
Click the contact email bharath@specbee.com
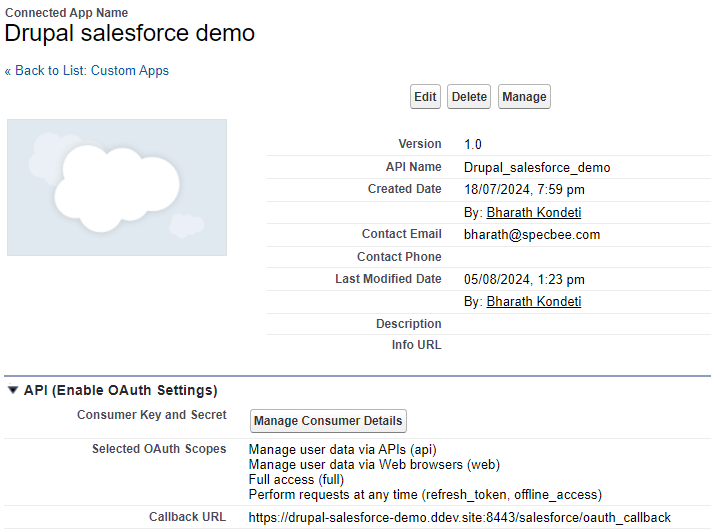coord(532,234)
